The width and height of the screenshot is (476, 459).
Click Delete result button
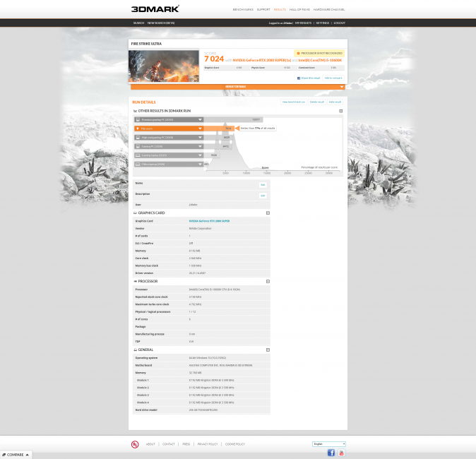[x=317, y=102]
